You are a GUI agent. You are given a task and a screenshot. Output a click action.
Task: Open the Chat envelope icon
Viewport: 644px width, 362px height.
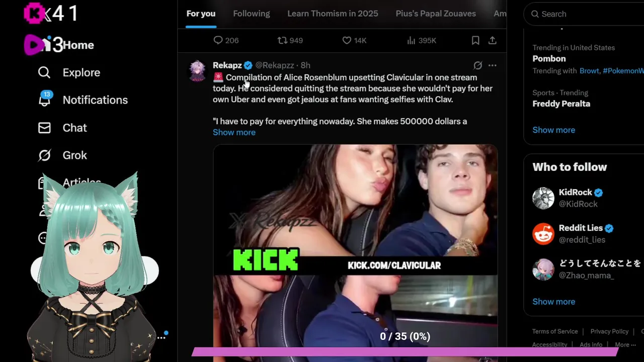(44, 128)
